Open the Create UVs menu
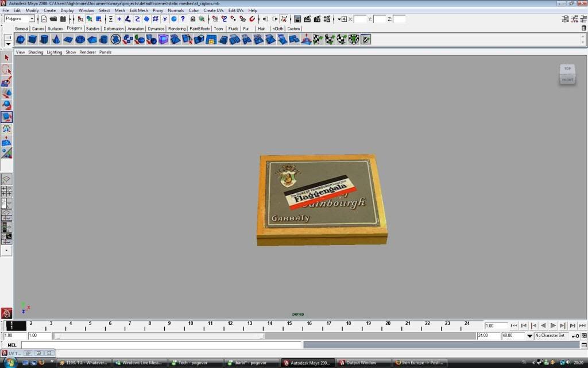Viewport: 588px width, 368px height. click(214, 10)
